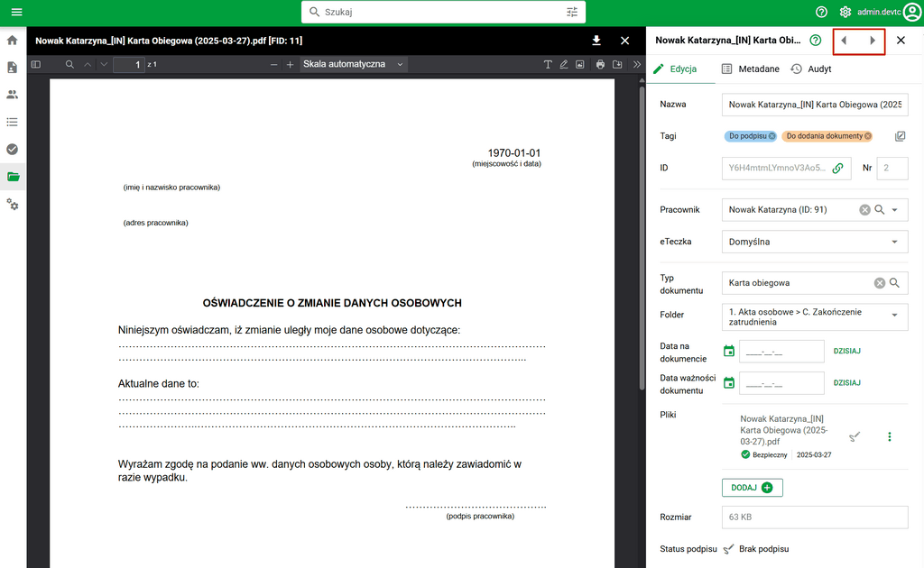The image size is (924, 568).
Task: Click the PDF vertical scrollbar
Action: click(642, 238)
